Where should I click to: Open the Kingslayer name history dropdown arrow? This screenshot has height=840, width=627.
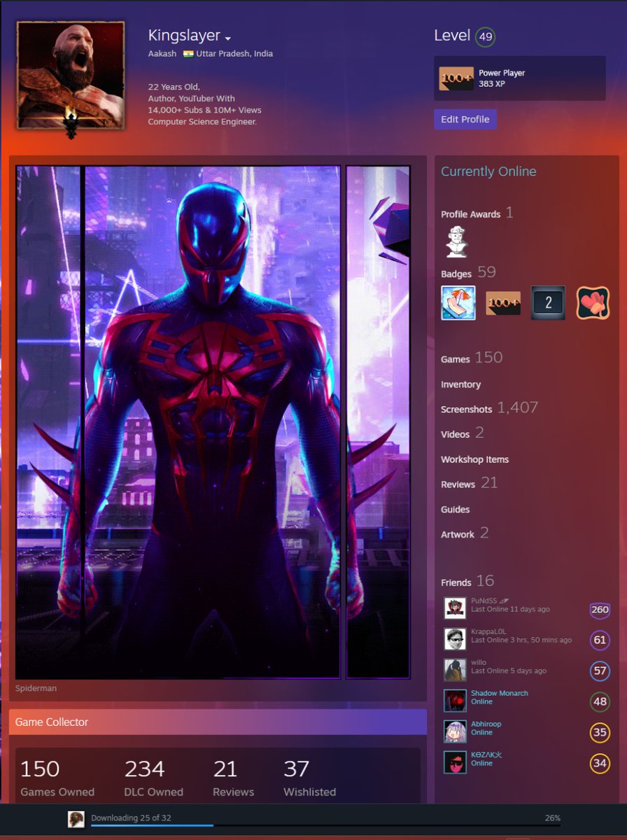pyautogui.click(x=228, y=38)
